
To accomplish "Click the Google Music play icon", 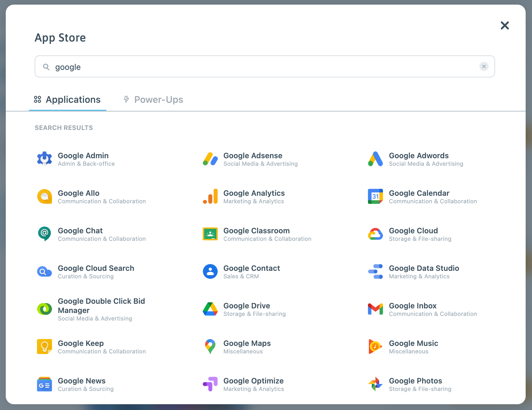I will pos(375,346).
